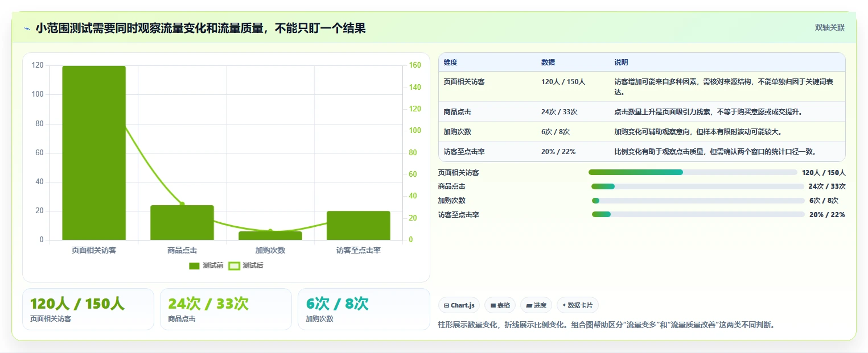Toggle the 测试后 legend series
Viewport: 868px width, 353px height.
pos(245,265)
